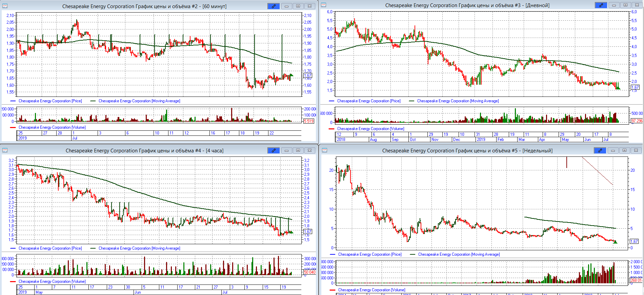Click the 1,67 price marker in 60-minute chart
This screenshot has width=644, height=295.
tap(308, 76)
